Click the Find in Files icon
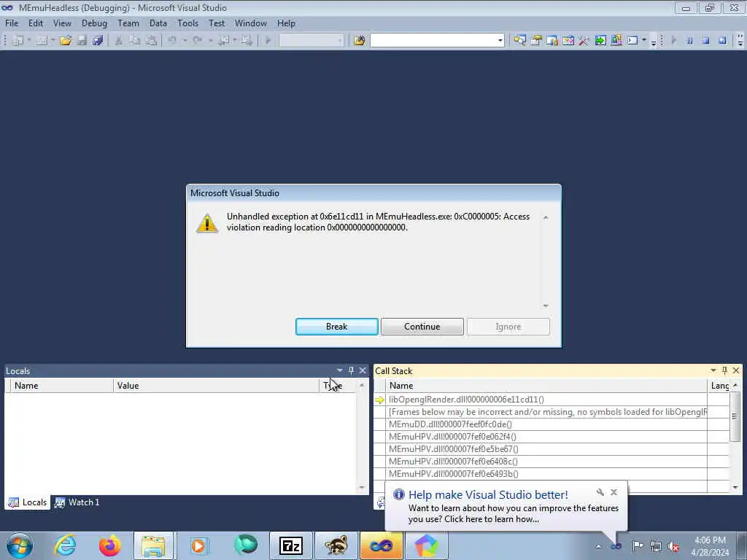Image resolution: width=747 pixels, height=560 pixels. click(359, 41)
